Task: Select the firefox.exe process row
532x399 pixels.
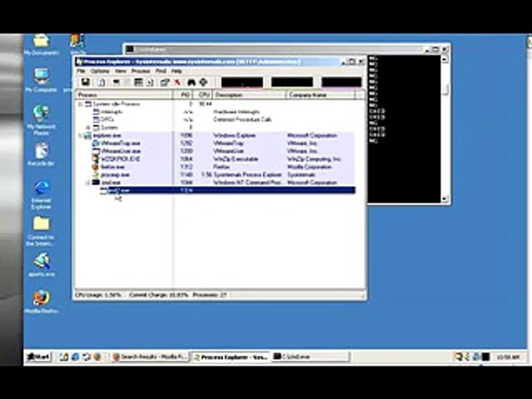Action: click(x=216, y=167)
